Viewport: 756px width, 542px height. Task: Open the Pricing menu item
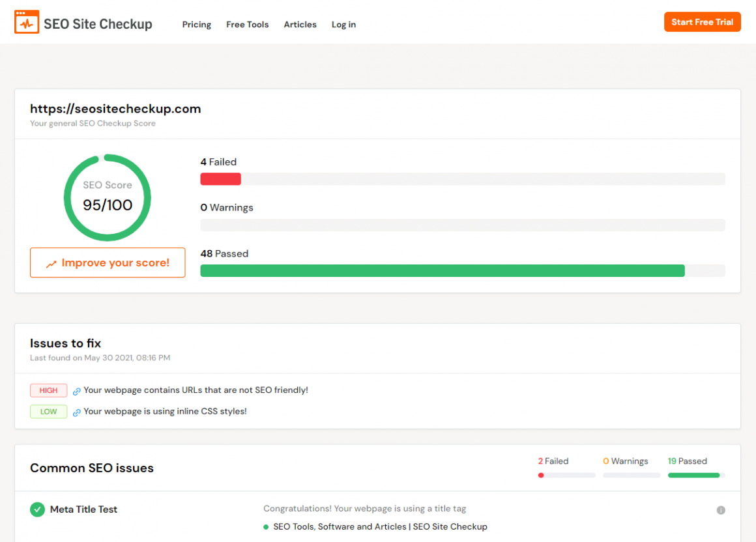196,25
